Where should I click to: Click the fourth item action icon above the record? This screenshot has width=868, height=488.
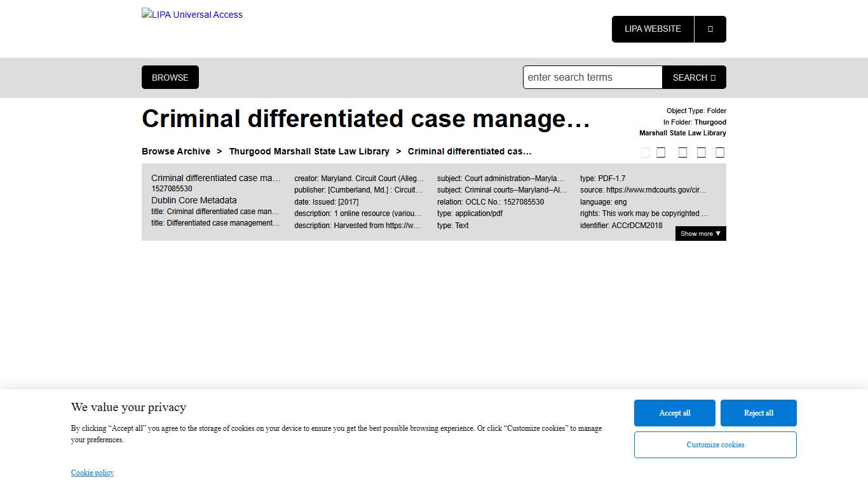point(702,152)
